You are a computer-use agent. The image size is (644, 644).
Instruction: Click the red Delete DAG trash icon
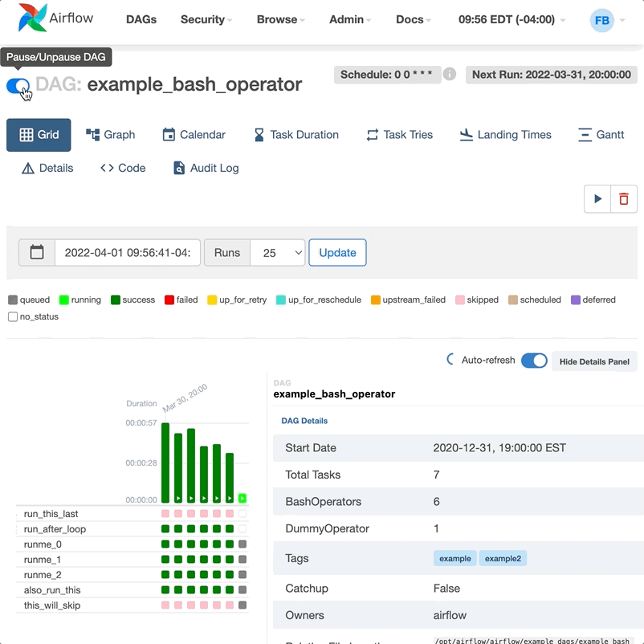(623, 199)
